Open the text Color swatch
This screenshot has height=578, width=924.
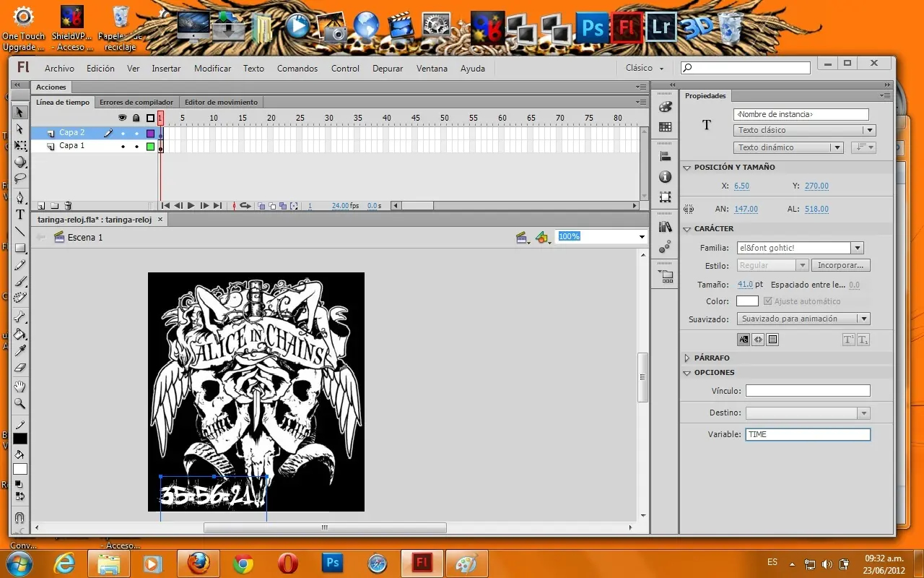tap(747, 301)
